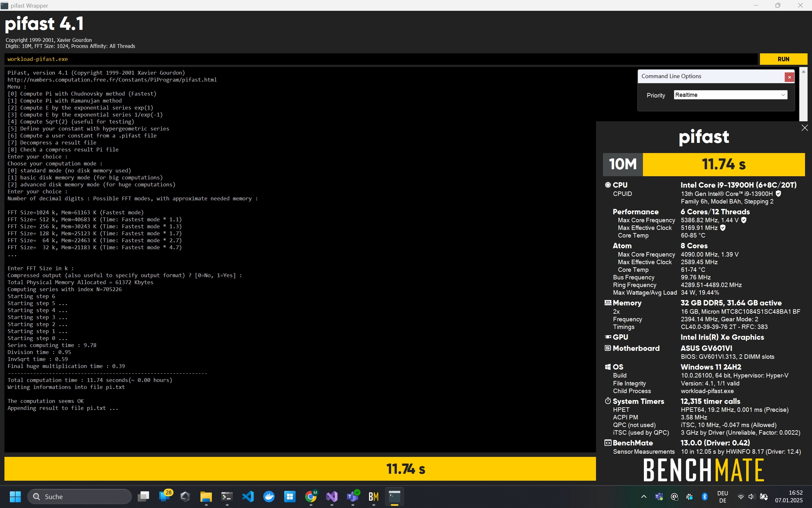Viewport: 812px width, 508px height.
Task: Open Wi-Fi network settings in the tray
Action: [x=741, y=497]
